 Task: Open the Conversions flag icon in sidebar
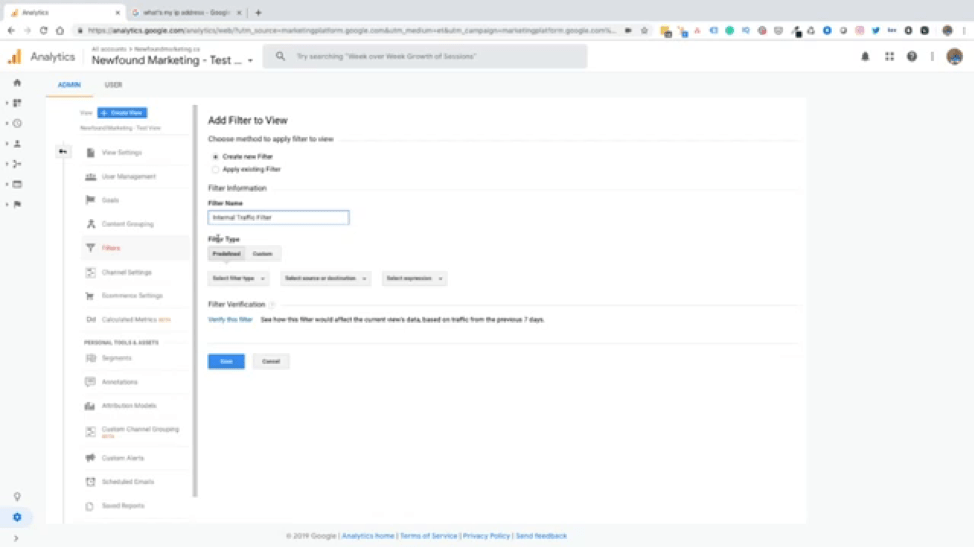(17, 204)
